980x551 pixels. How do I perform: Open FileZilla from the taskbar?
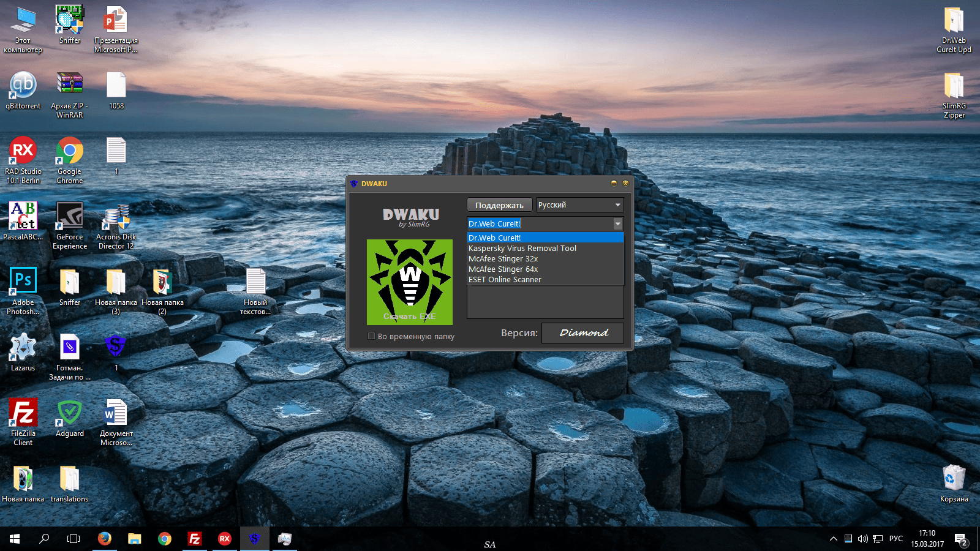click(194, 539)
